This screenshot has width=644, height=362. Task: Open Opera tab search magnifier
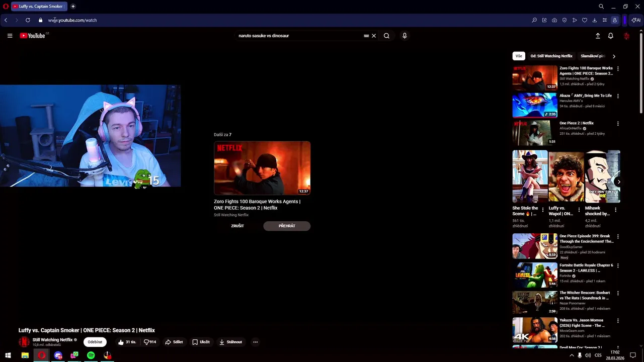point(601,7)
